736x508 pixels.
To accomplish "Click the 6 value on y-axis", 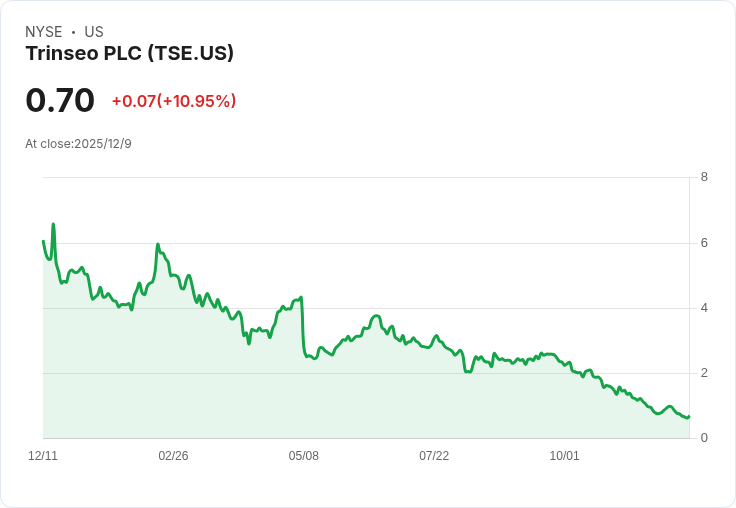I will (704, 243).
